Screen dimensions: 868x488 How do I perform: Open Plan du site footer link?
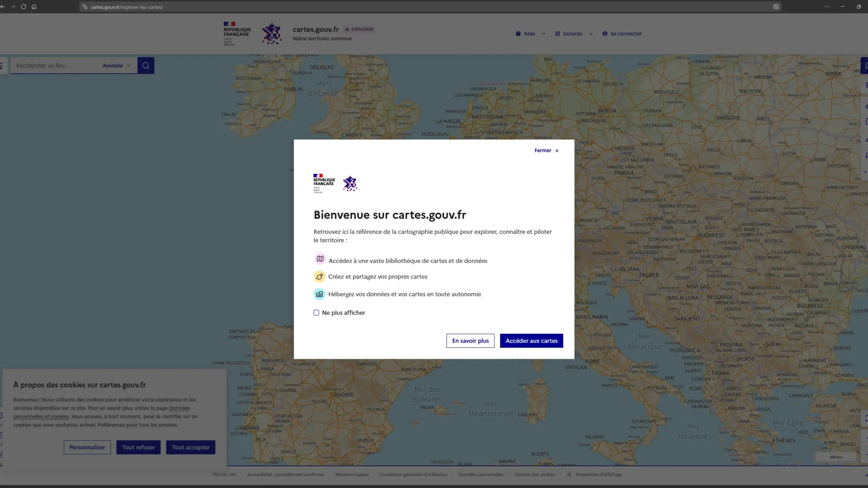[224, 474]
